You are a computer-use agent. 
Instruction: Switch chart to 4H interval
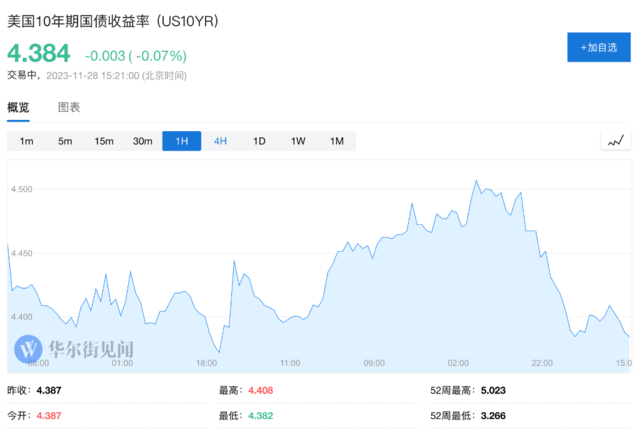220,141
